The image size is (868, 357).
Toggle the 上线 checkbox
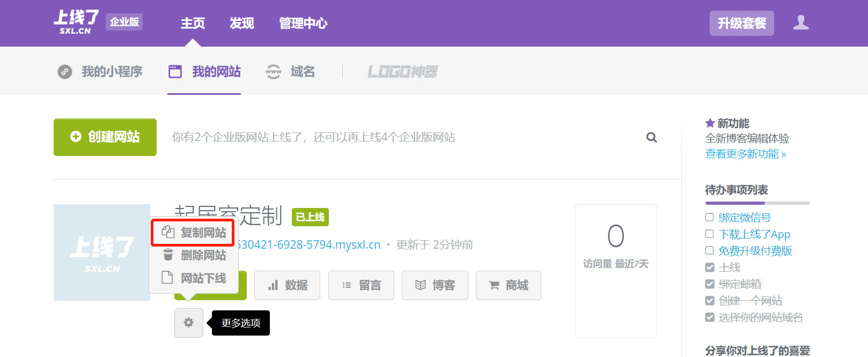pyautogui.click(x=709, y=267)
